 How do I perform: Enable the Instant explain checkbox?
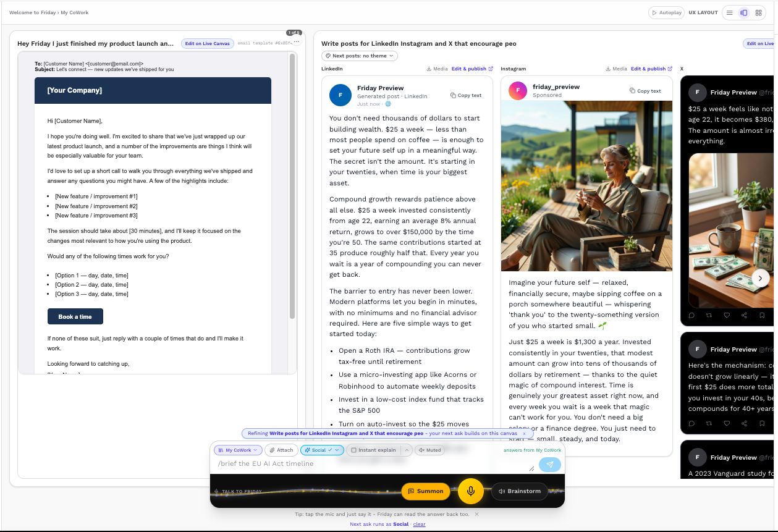(x=373, y=450)
